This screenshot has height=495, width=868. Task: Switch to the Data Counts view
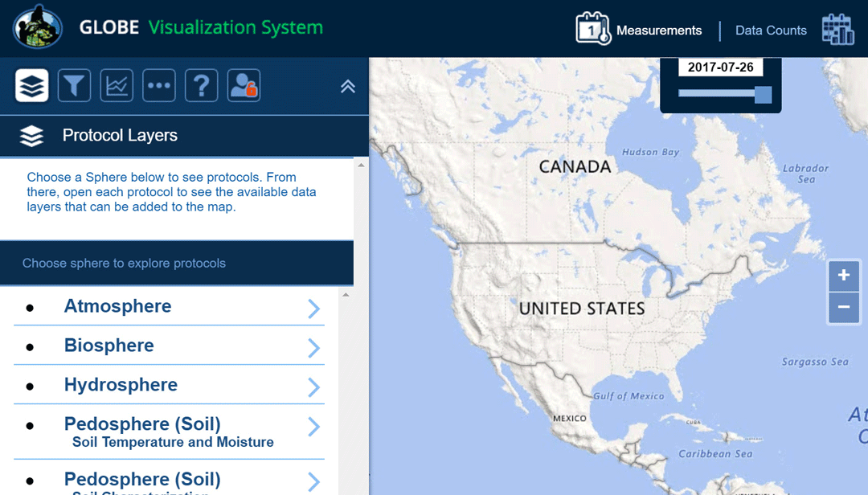pyautogui.click(x=770, y=31)
